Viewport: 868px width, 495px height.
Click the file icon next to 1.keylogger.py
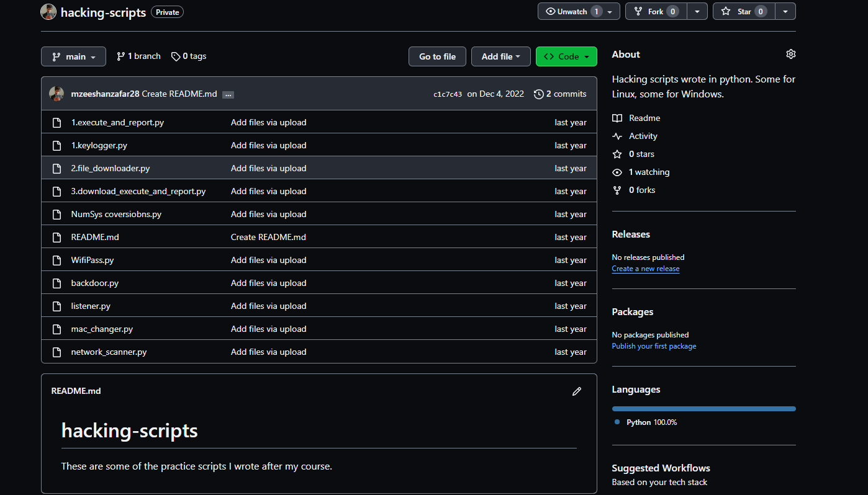(57, 145)
